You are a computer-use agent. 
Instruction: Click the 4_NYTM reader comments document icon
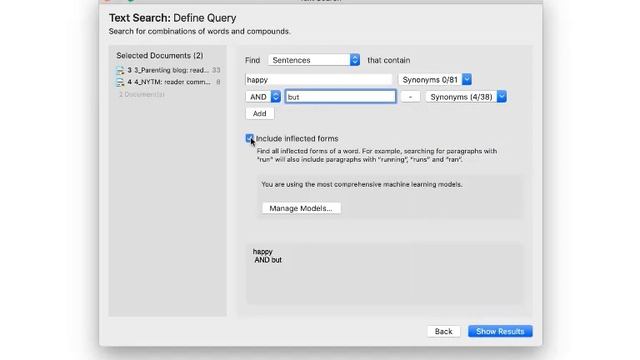(x=120, y=82)
